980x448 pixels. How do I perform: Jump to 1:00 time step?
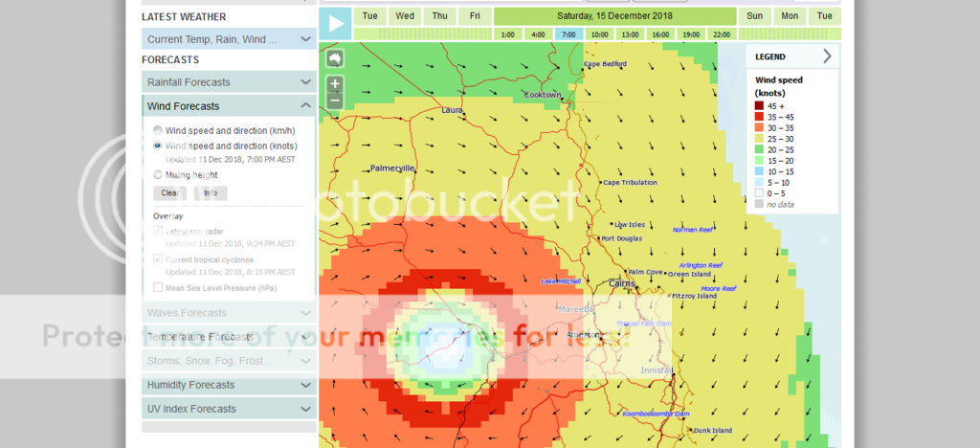click(507, 34)
